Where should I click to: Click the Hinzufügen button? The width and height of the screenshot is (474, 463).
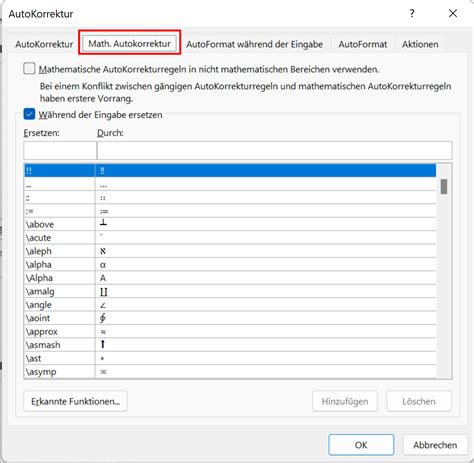(345, 401)
